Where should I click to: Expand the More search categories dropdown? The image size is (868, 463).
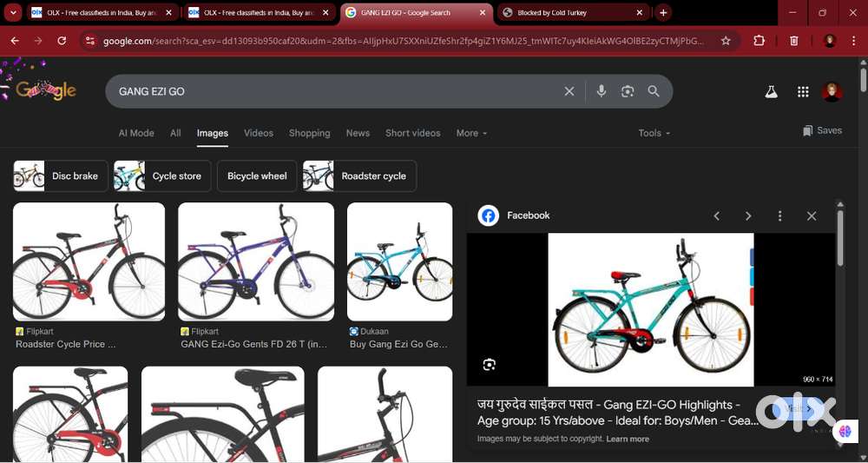click(471, 133)
